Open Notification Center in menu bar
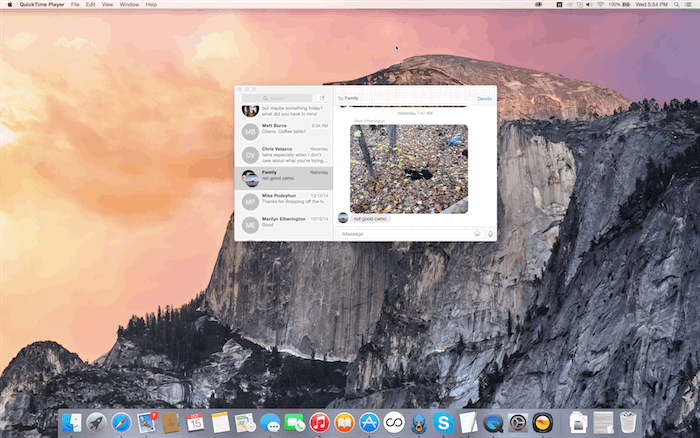 [x=689, y=4]
